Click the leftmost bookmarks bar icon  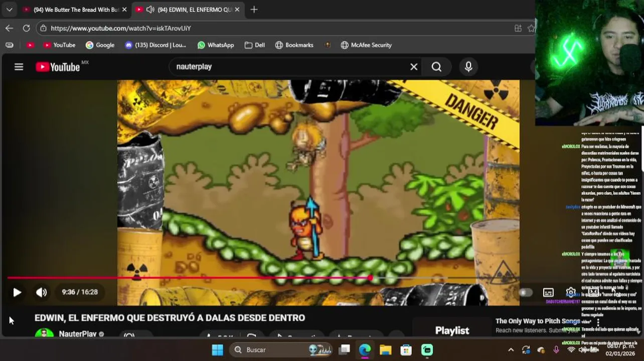tap(9, 45)
